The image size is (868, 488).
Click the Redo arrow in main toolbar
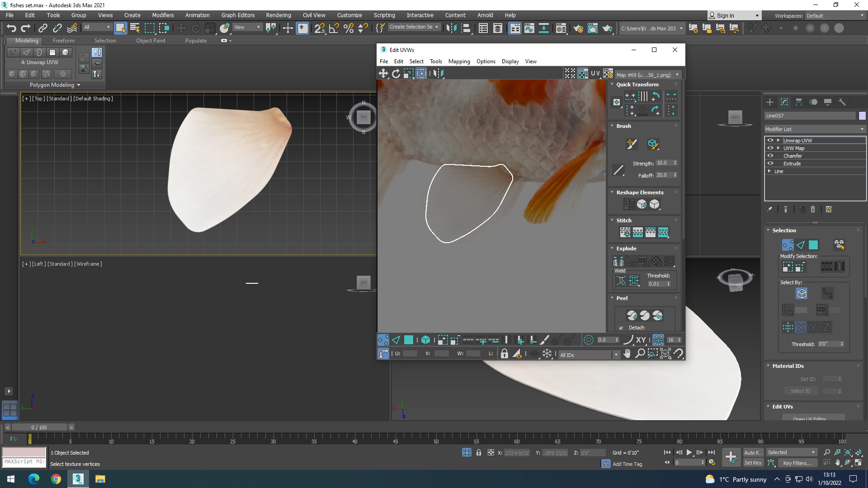[x=26, y=28]
